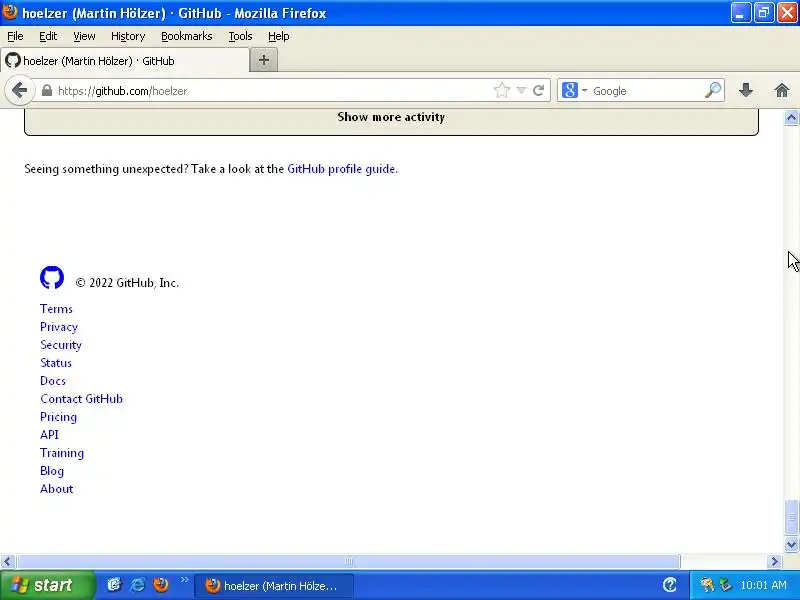Go to Firefox Home page icon

click(782, 90)
